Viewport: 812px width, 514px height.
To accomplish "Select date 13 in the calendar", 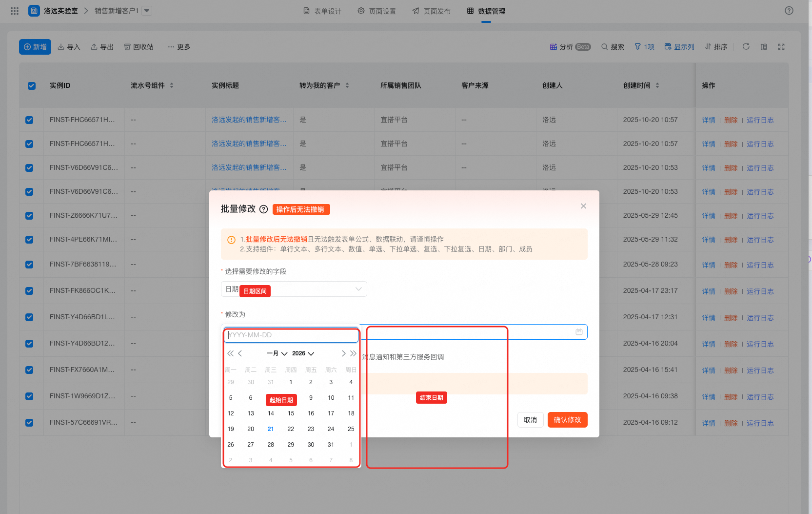I will tap(251, 413).
